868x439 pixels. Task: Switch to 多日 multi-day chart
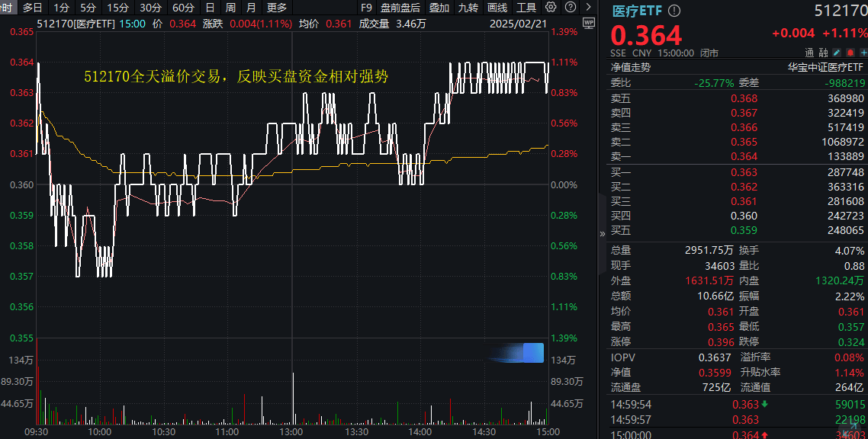(x=33, y=7)
